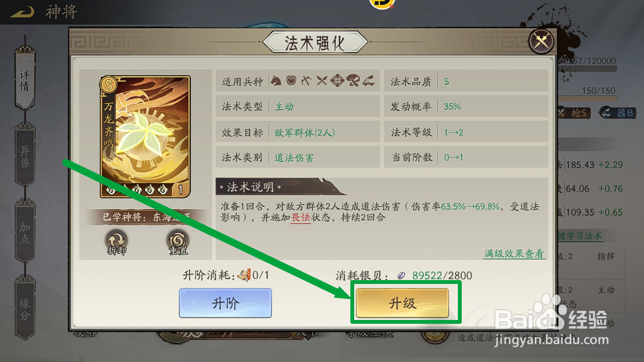Click the cavalry horse troop icon
This screenshot has width=644, height=362.
(276, 81)
